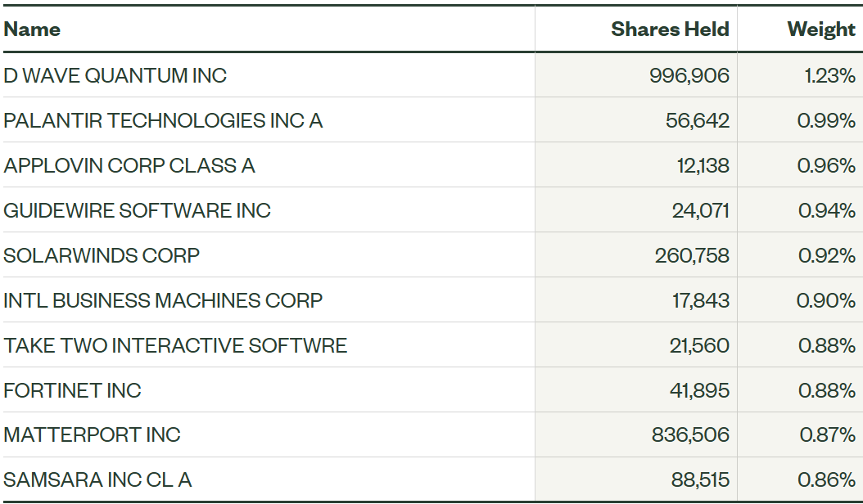
Task: Select PALANTIR TECHNOLOGIES INC A holding
Action: click(x=163, y=120)
